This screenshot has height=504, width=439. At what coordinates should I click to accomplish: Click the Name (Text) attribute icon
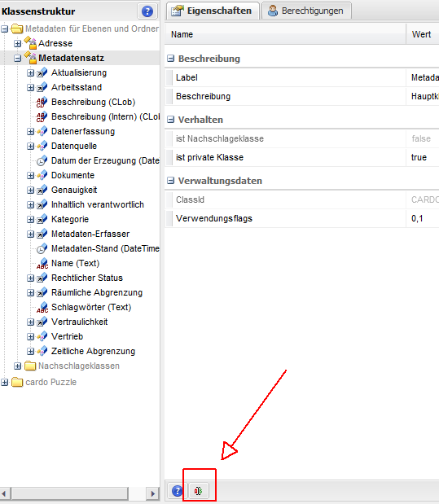pyautogui.click(x=42, y=263)
